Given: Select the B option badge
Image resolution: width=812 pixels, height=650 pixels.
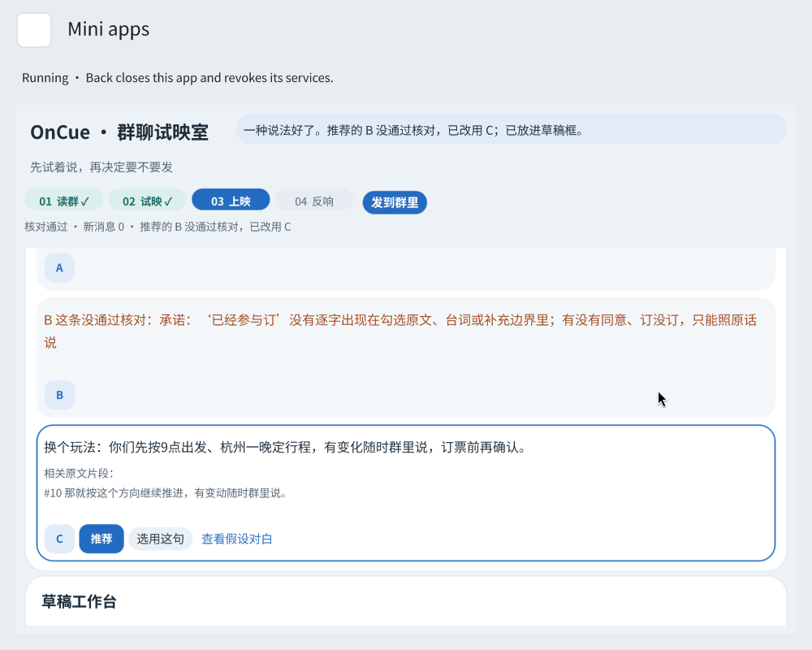Looking at the screenshot, I should (x=59, y=395).
